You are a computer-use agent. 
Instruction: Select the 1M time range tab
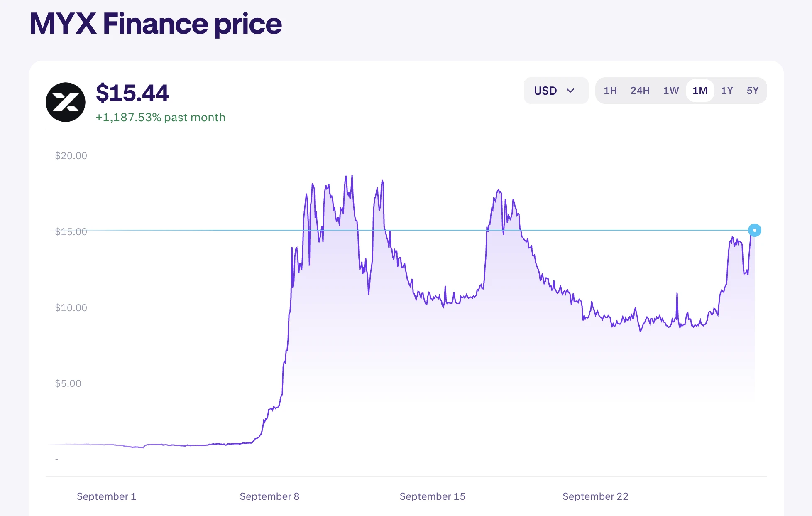click(700, 91)
